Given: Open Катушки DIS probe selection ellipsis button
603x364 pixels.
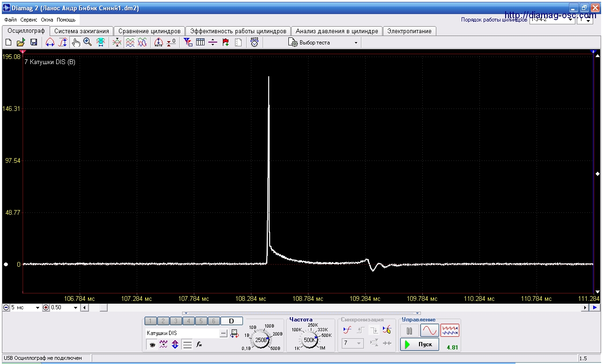Looking at the screenshot, I should 223,333.
